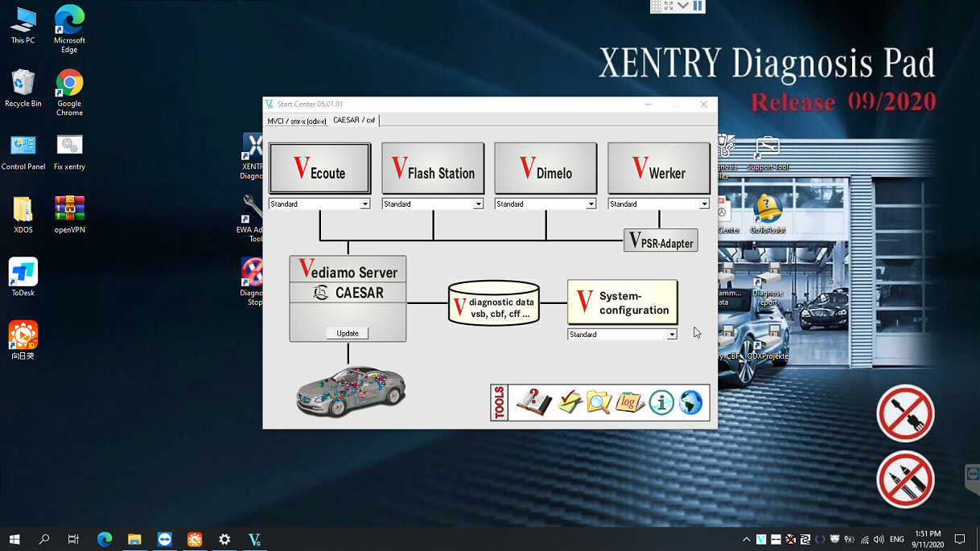Expand Standard dropdown under Flash Station

tap(478, 204)
